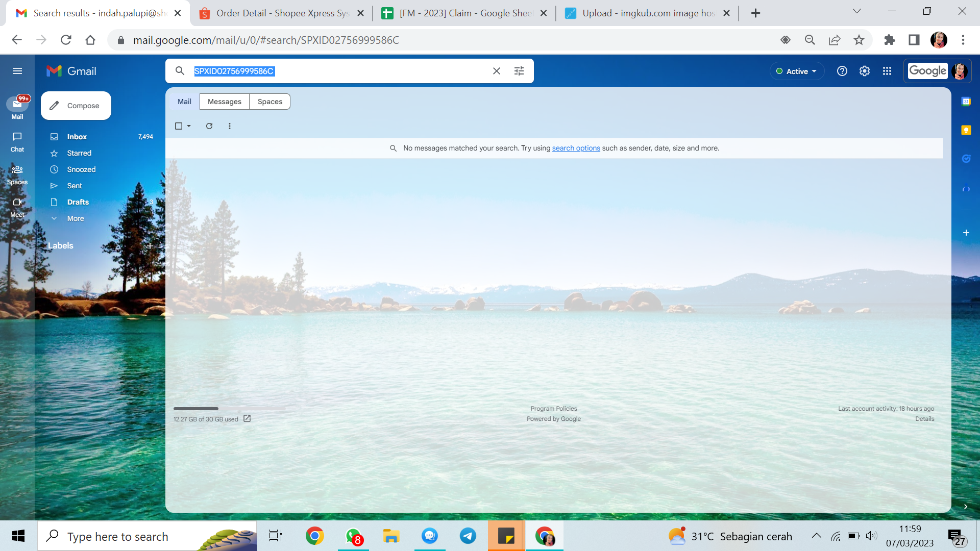
Task: Open Google Tasks side panel icon
Action: 966,159
